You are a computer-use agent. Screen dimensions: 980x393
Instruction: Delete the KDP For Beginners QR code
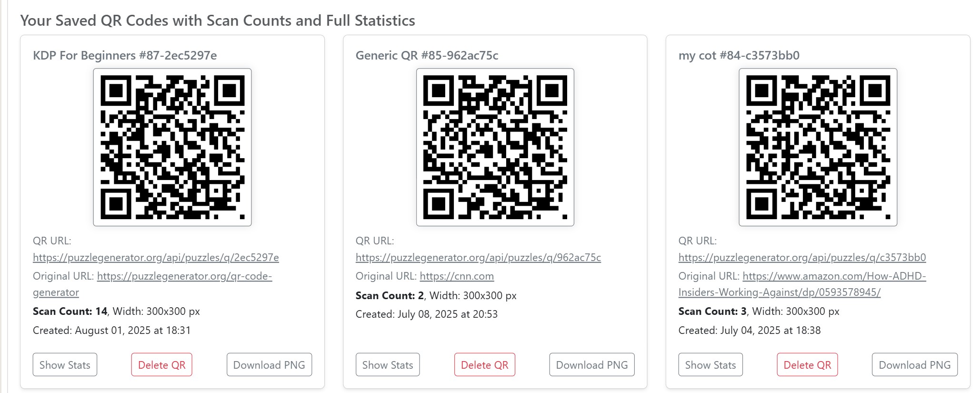tap(161, 364)
